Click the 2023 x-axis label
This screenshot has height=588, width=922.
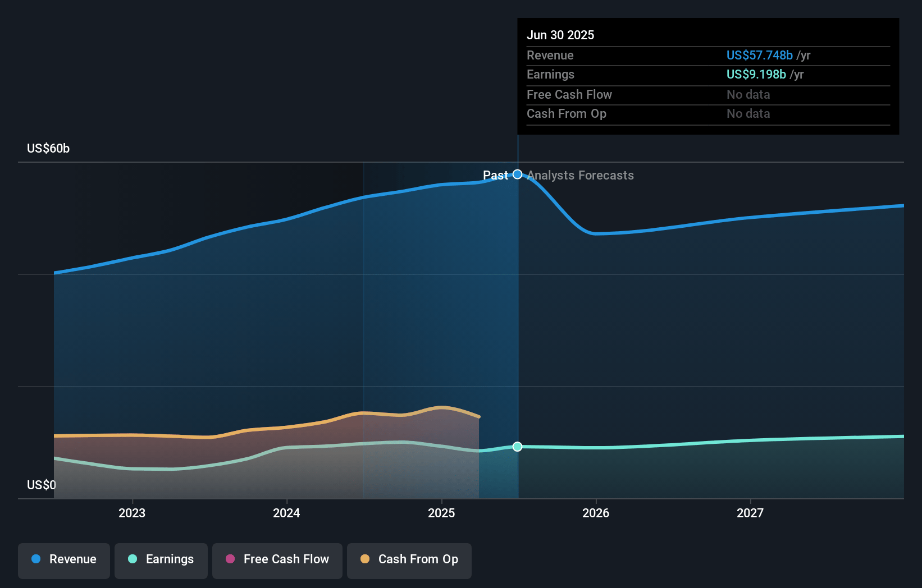coord(132,513)
